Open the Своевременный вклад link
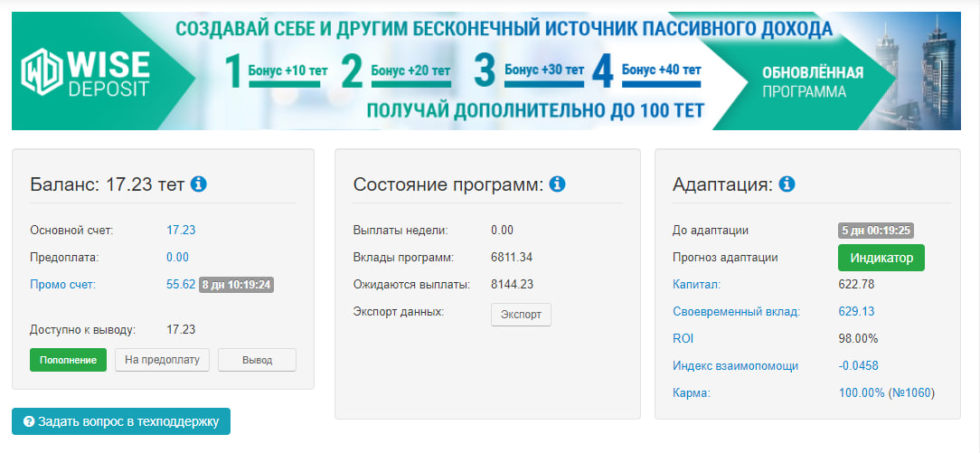 click(x=736, y=312)
